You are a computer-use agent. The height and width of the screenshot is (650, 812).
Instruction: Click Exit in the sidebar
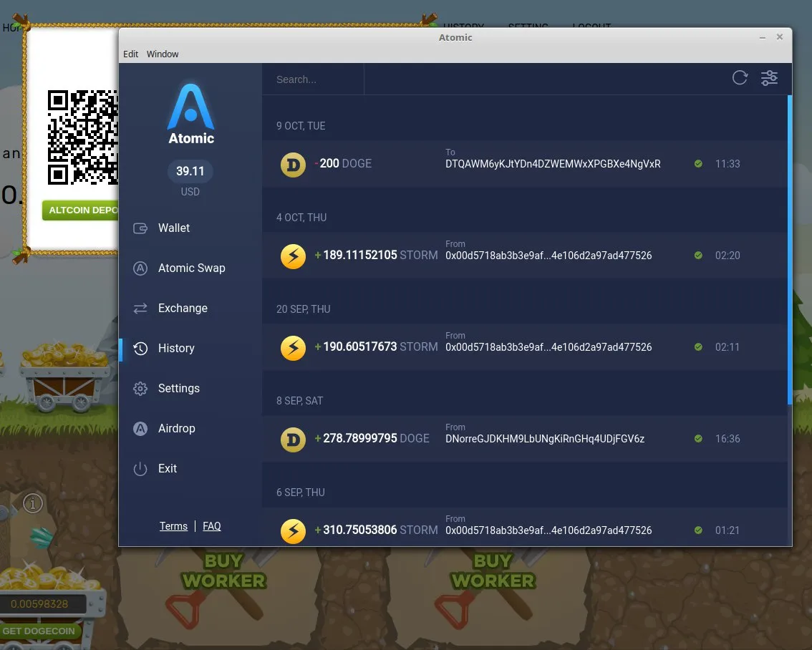pos(168,469)
